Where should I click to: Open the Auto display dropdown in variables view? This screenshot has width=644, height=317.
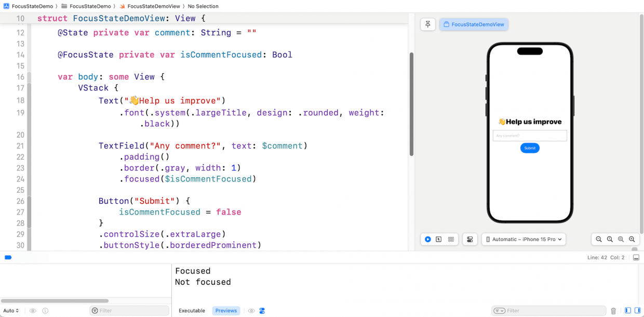click(x=11, y=311)
